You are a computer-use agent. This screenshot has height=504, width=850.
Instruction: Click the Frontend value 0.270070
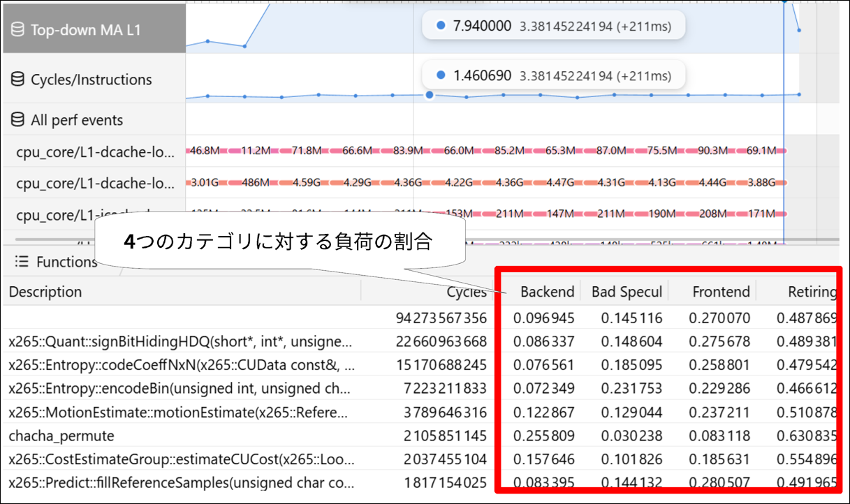coord(720,318)
